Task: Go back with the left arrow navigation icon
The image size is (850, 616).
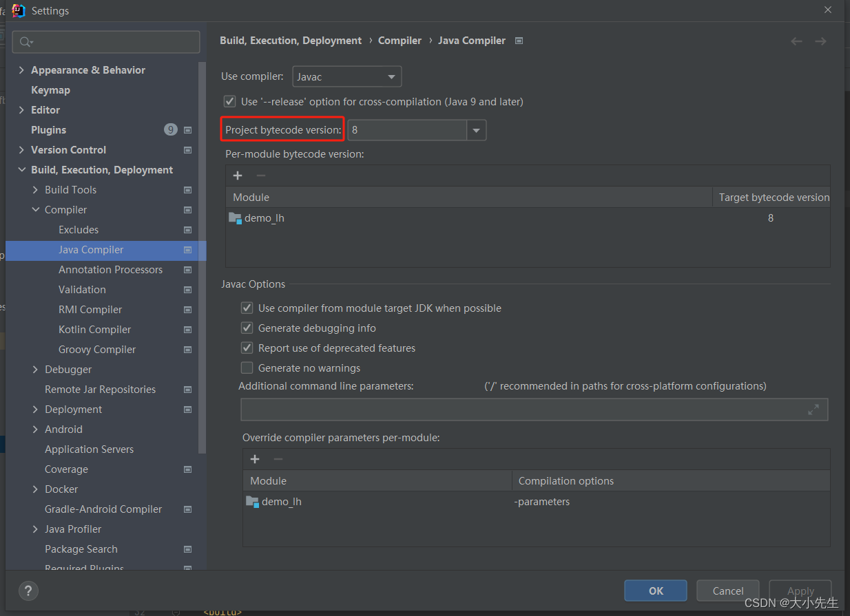Action: point(796,41)
